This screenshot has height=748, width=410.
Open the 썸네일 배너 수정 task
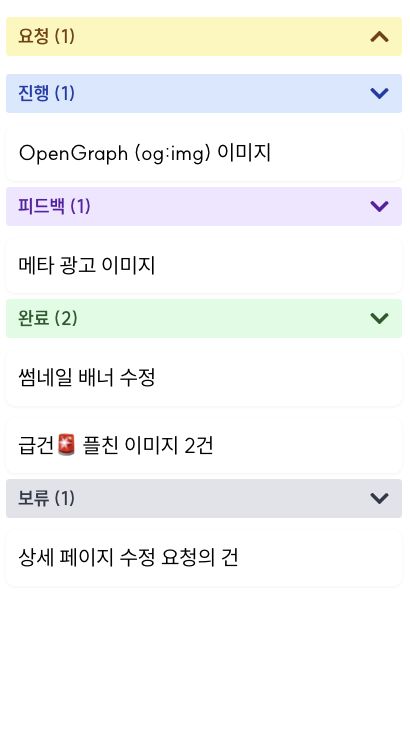pyautogui.click(x=204, y=378)
